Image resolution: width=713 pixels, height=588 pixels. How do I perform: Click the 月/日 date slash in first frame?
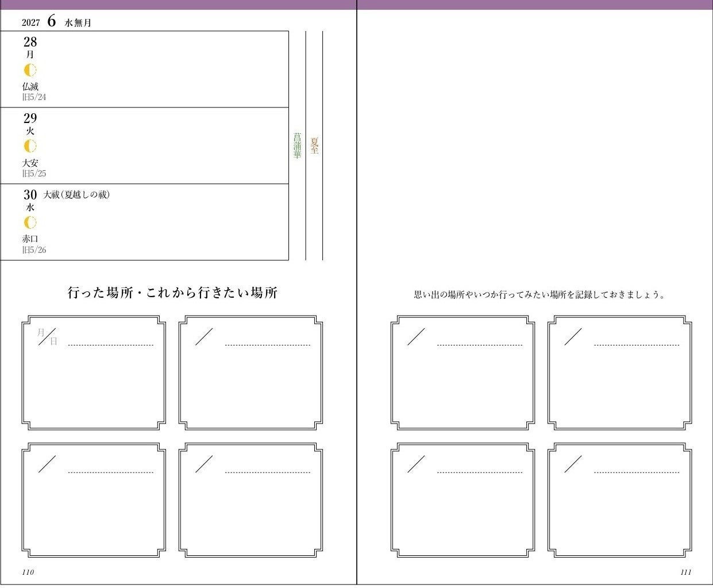(47, 337)
